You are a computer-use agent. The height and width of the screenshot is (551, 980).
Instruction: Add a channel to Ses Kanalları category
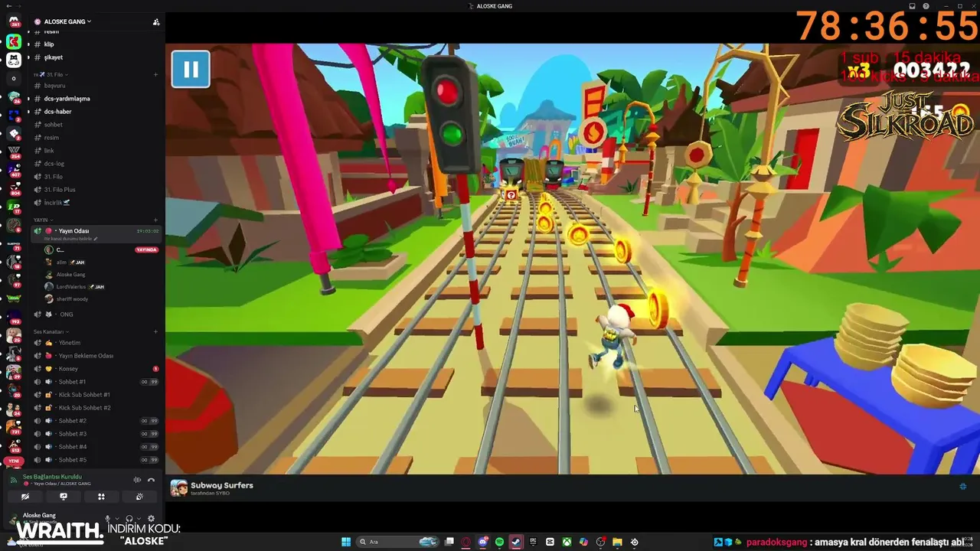[x=155, y=331]
